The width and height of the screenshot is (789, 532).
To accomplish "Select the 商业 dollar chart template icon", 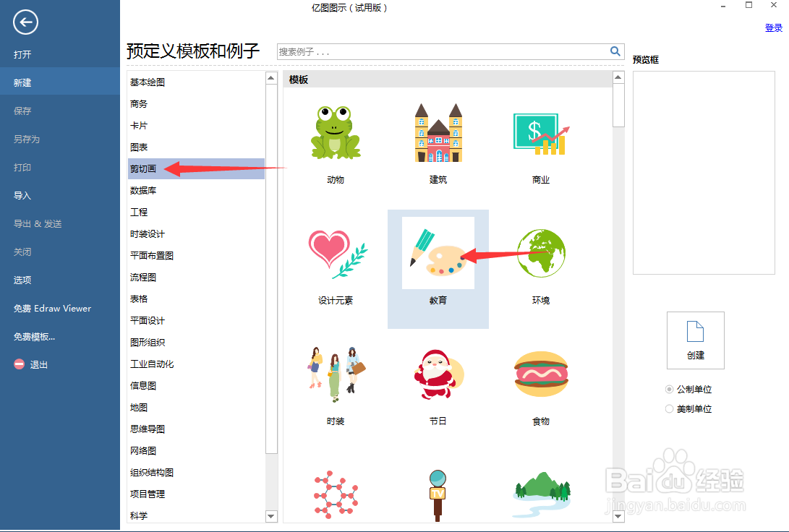I will pyautogui.click(x=541, y=134).
